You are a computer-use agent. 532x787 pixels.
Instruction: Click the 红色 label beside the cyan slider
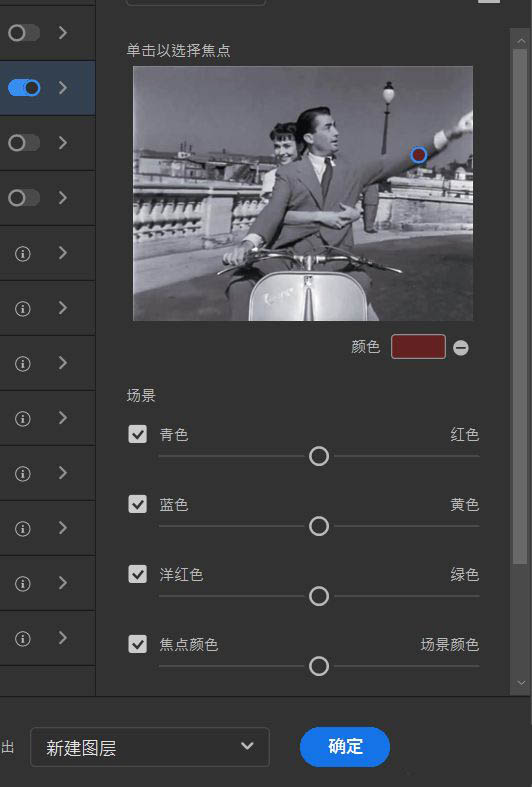464,434
